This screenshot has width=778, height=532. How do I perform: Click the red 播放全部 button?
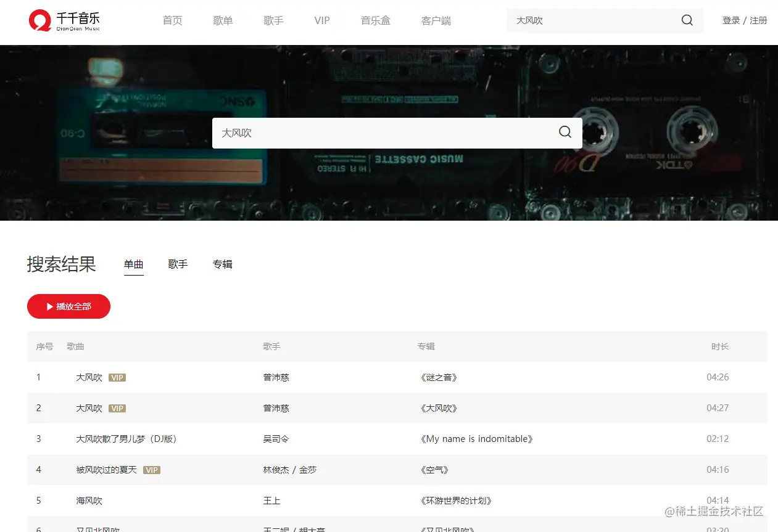(x=68, y=306)
